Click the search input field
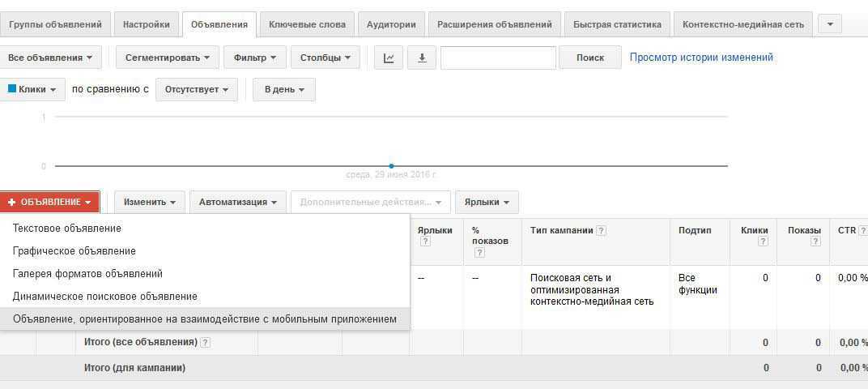This screenshot has width=868, height=389. [498, 58]
